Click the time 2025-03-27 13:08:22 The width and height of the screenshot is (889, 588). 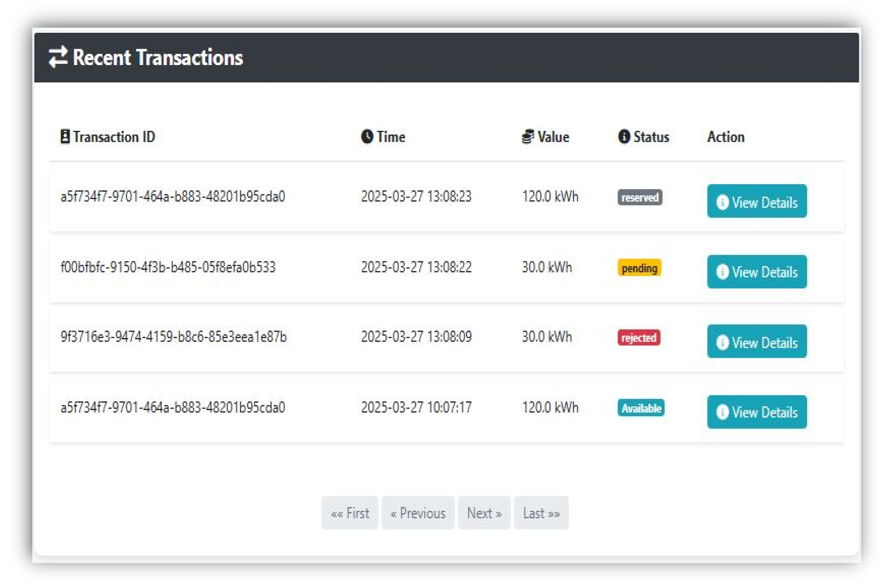(x=416, y=267)
